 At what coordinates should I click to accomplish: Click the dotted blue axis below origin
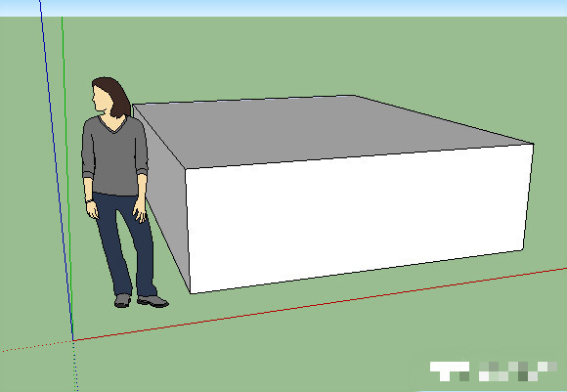75,366
